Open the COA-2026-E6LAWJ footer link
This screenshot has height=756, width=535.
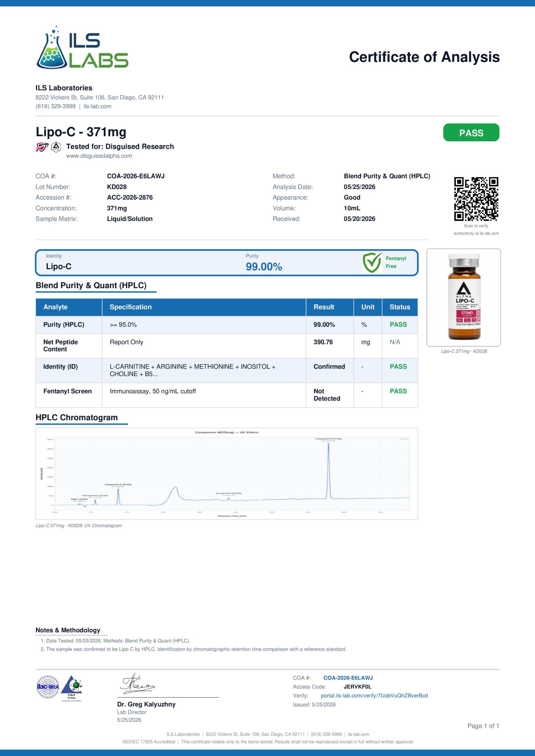point(348,678)
